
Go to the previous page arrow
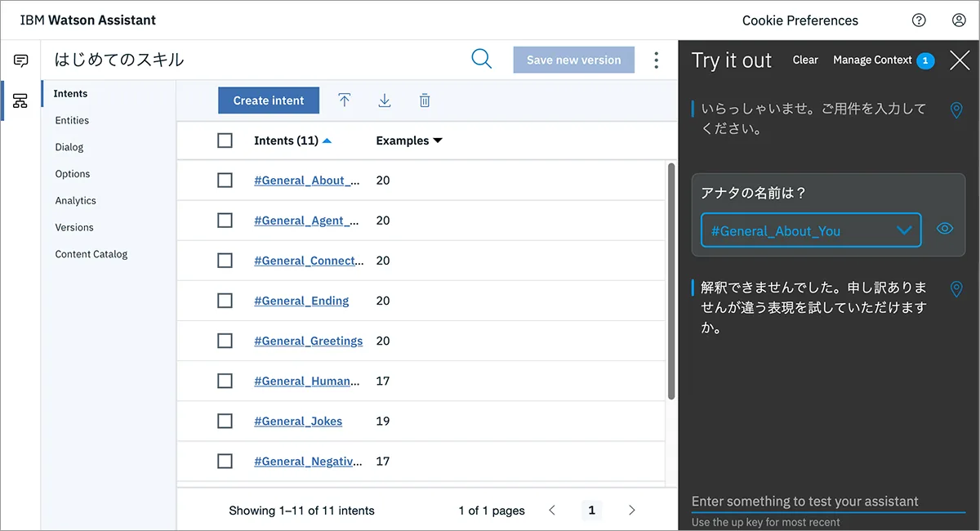[x=552, y=511]
